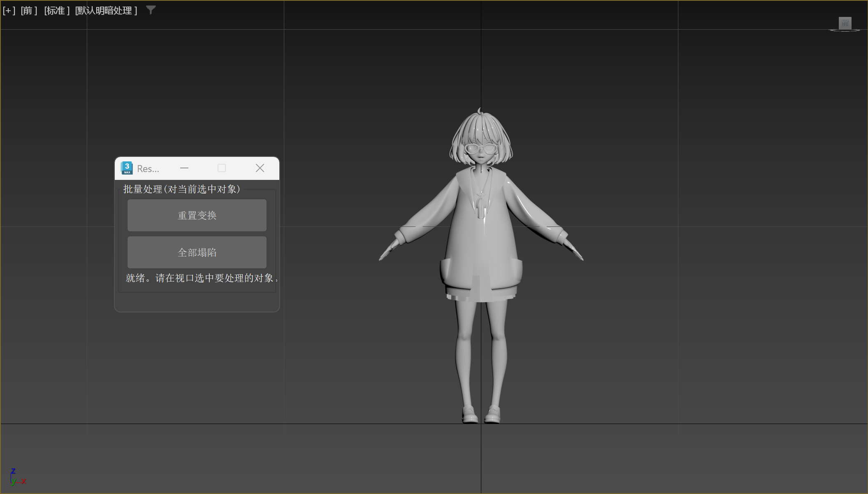Click the viewport filter funnel icon

pos(151,10)
